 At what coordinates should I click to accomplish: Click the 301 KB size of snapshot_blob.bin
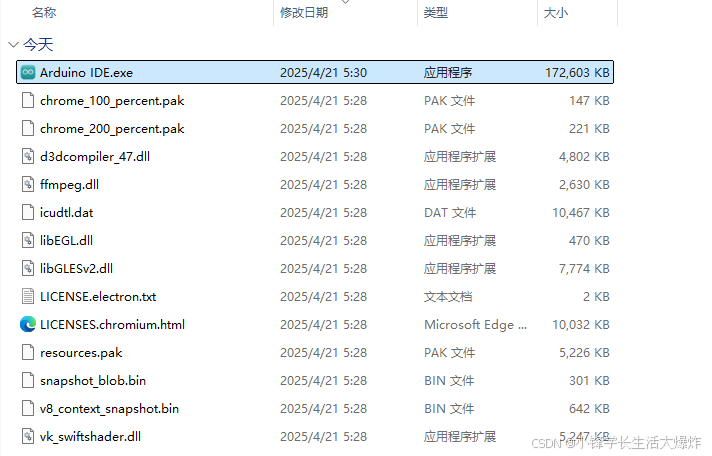[589, 381]
